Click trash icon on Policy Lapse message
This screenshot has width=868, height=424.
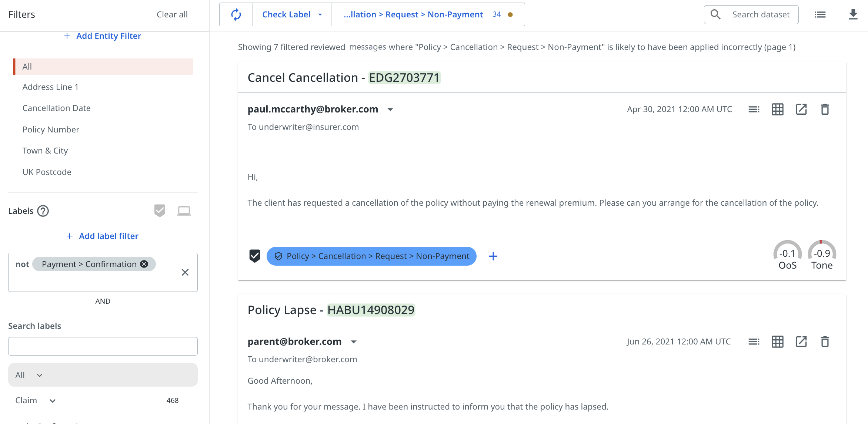point(825,342)
